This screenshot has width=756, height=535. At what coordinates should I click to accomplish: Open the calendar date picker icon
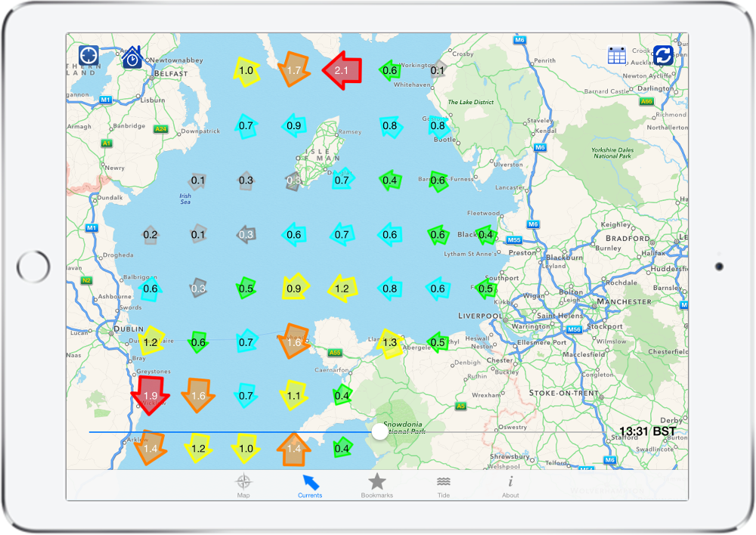click(617, 55)
